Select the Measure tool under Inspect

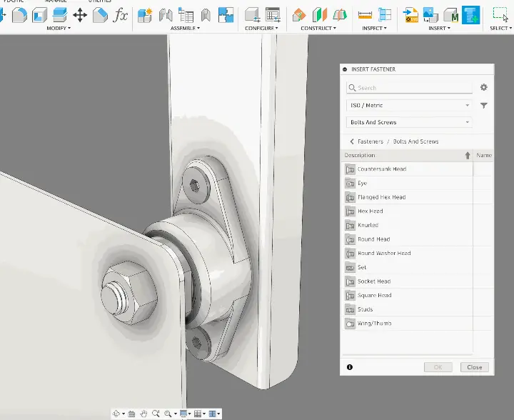click(365, 14)
